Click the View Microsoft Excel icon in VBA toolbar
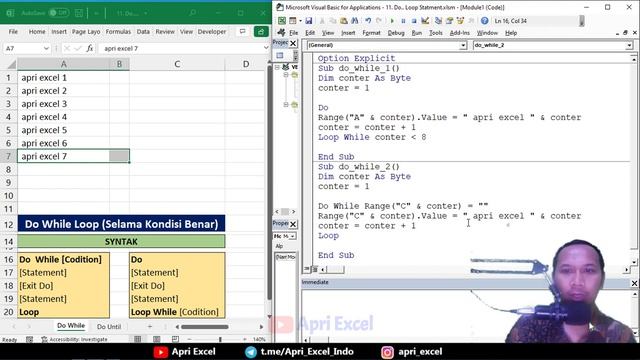640x360 pixels. 282,20
